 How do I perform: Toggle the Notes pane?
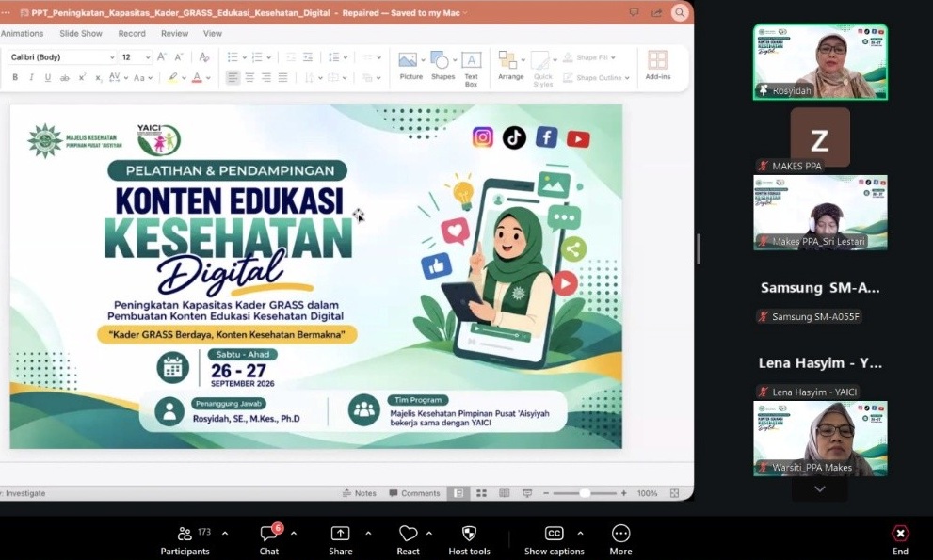point(360,493)
